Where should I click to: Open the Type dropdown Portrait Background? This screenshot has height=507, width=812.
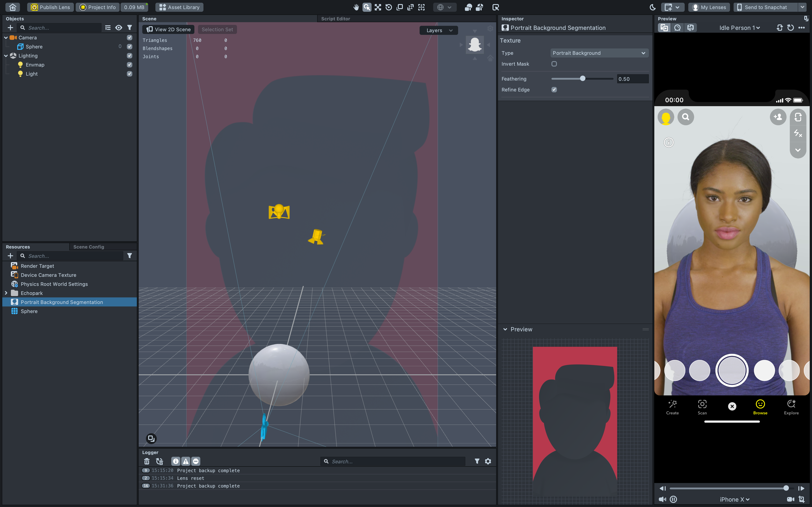[x=599, y=53]
